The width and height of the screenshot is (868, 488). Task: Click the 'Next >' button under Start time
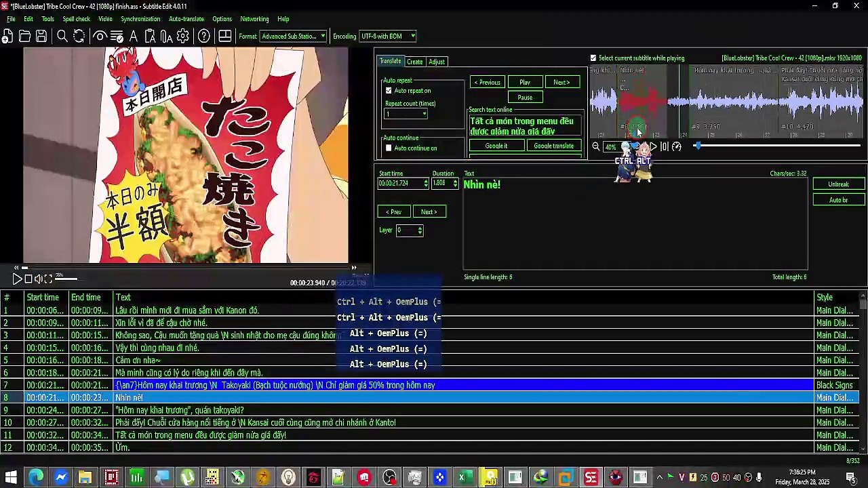pyautogui.click(x=429, y=212)
